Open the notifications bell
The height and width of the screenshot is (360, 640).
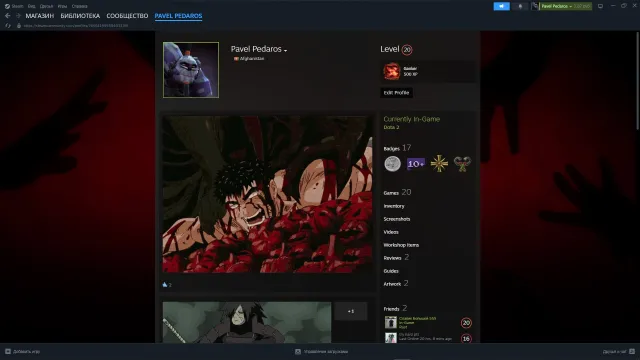click(520, 6)
